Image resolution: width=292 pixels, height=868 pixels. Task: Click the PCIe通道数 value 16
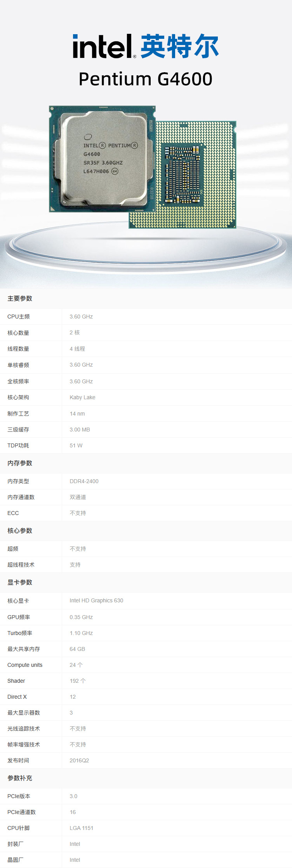(x=73, y=812)
